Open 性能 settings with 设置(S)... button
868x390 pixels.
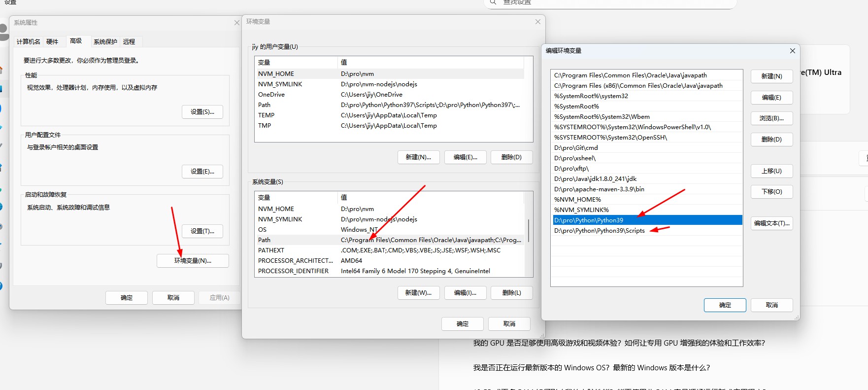[x=202, y=112]
